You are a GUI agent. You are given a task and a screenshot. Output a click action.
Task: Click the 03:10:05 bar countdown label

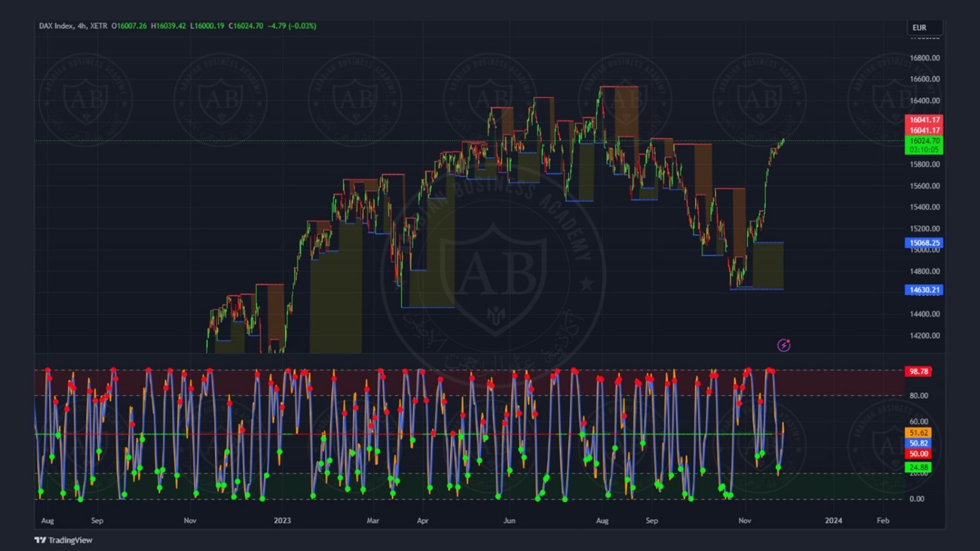point(924,150)
